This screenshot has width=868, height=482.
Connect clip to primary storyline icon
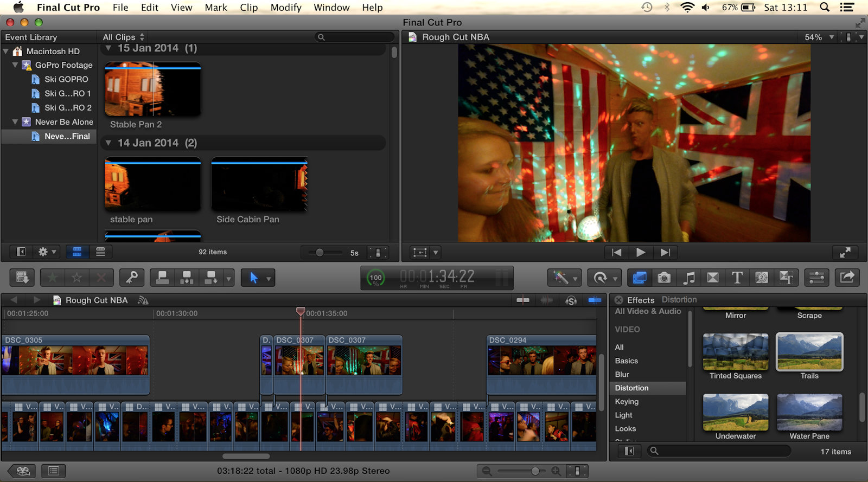[x=162, y=278]
